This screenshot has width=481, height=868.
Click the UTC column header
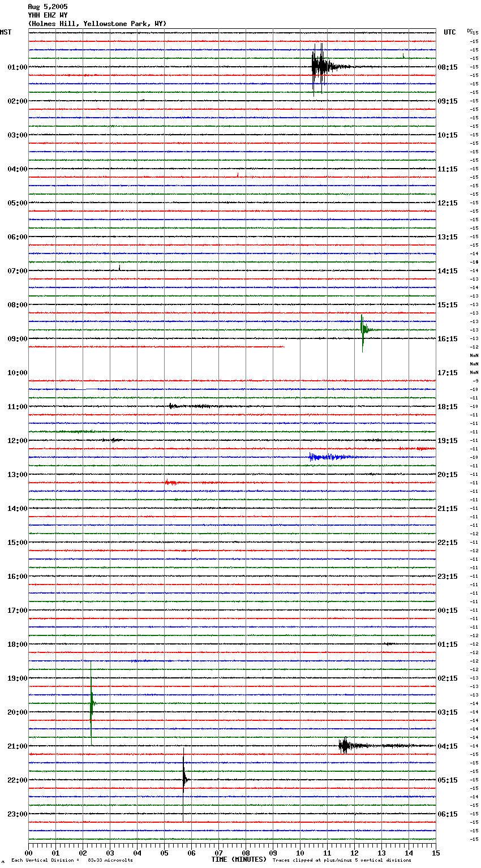point(449,32)
